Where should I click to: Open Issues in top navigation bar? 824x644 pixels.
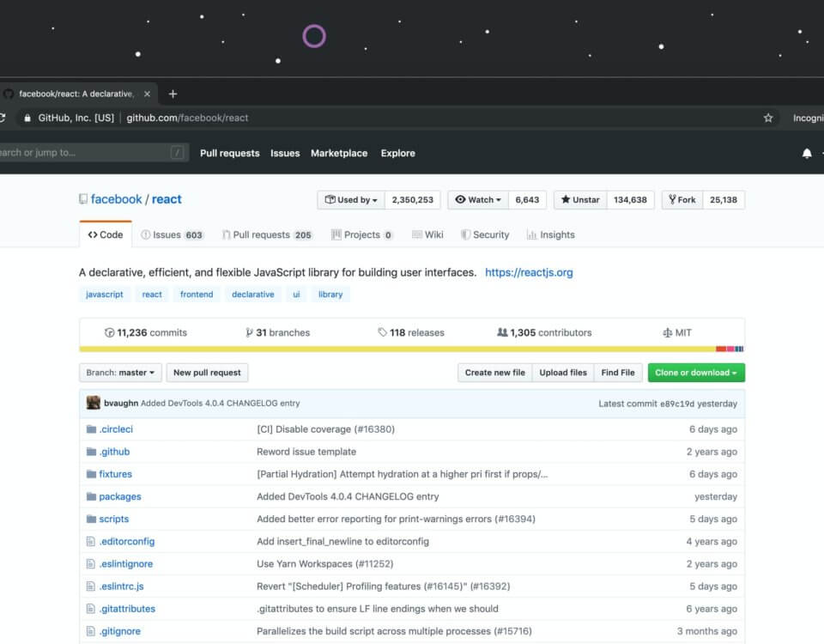[x=285, y=154]
